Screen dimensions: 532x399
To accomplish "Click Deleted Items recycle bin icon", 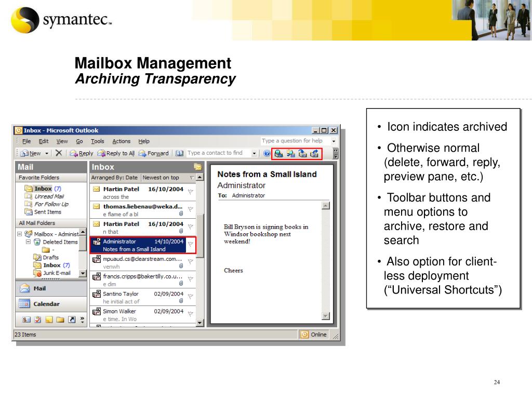I will click(x=37, y=242).
